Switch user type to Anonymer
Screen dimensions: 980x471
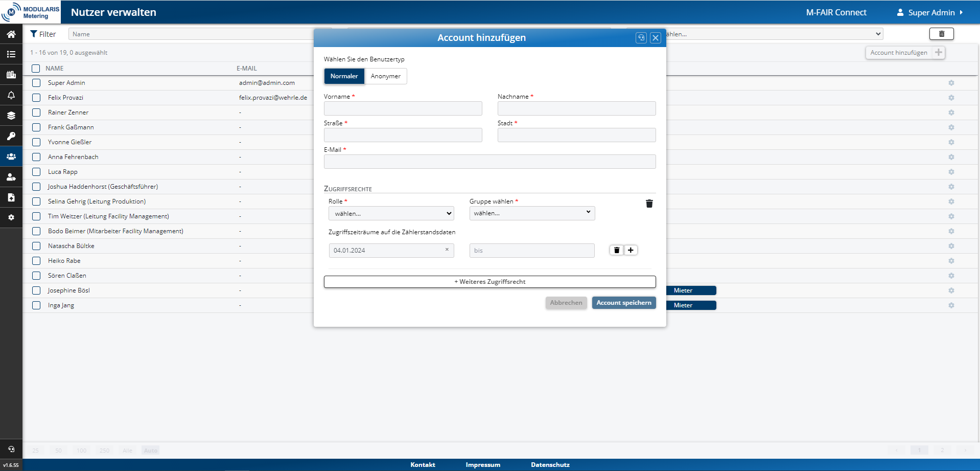click(385, 76)
